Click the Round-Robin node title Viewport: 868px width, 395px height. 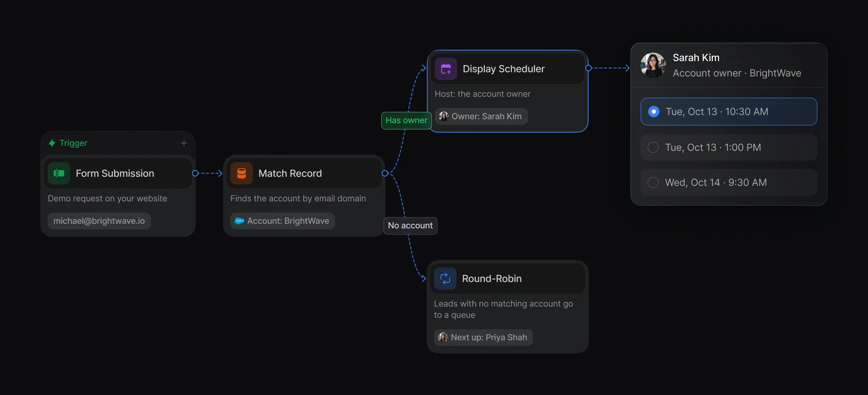pos(492,279)
